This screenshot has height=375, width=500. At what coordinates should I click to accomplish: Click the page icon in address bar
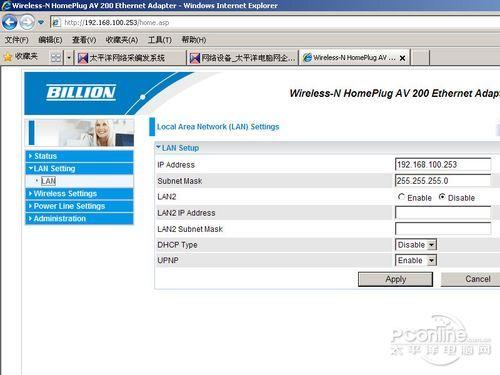coord(56,22)
